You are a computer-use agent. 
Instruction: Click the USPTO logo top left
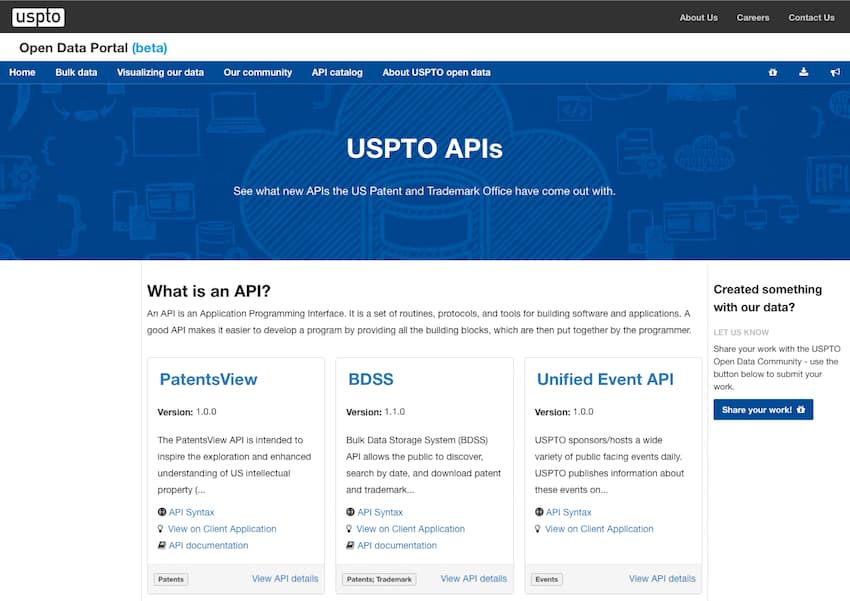(37, 16)
